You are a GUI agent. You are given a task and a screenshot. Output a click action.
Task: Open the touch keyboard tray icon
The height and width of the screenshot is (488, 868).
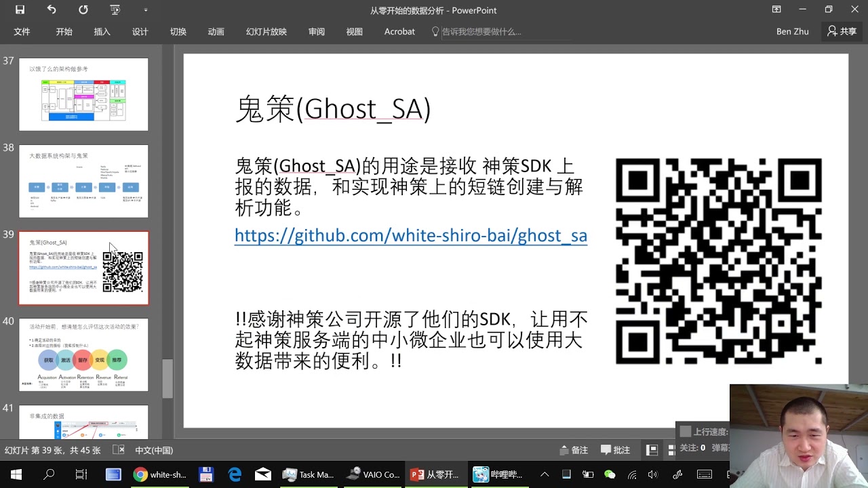pos(705,474)
